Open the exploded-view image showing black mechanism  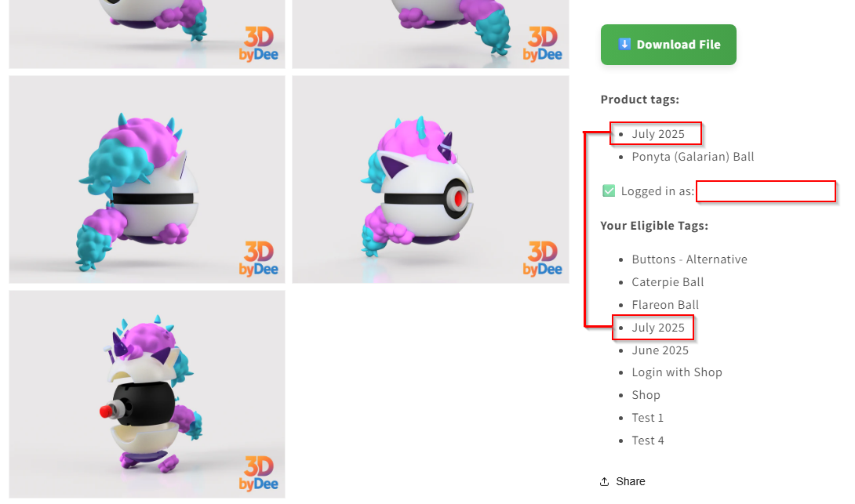147,393
